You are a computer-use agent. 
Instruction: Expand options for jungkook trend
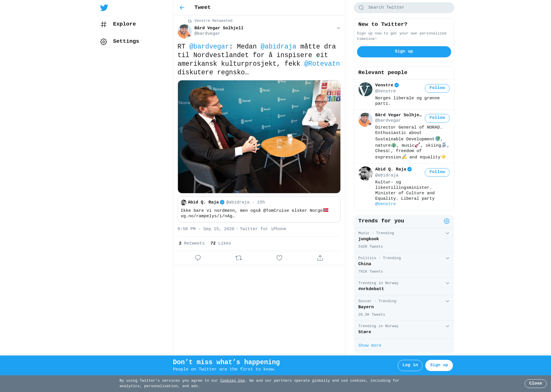click(x=447, y=233)
